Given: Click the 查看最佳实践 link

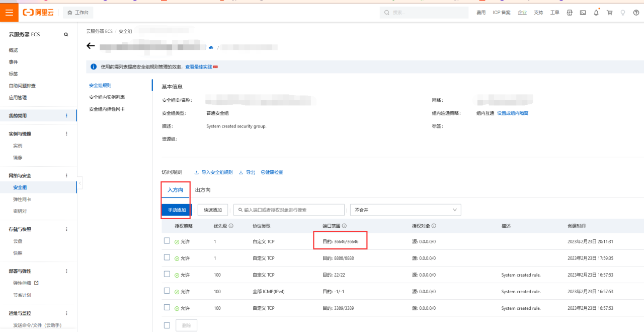Looking at the screenshot, I should [x=199, y=67].
